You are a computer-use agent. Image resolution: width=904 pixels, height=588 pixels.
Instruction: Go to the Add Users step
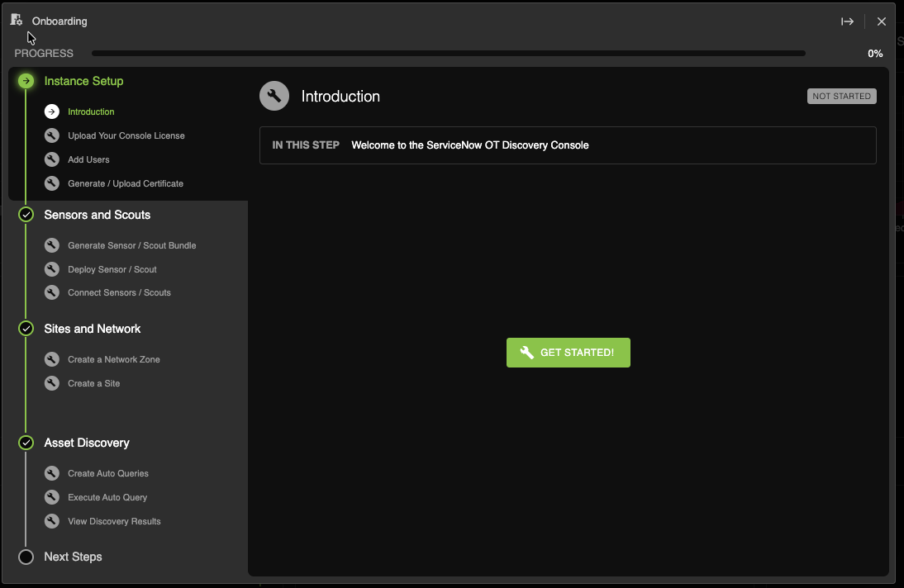coord(88,159)
